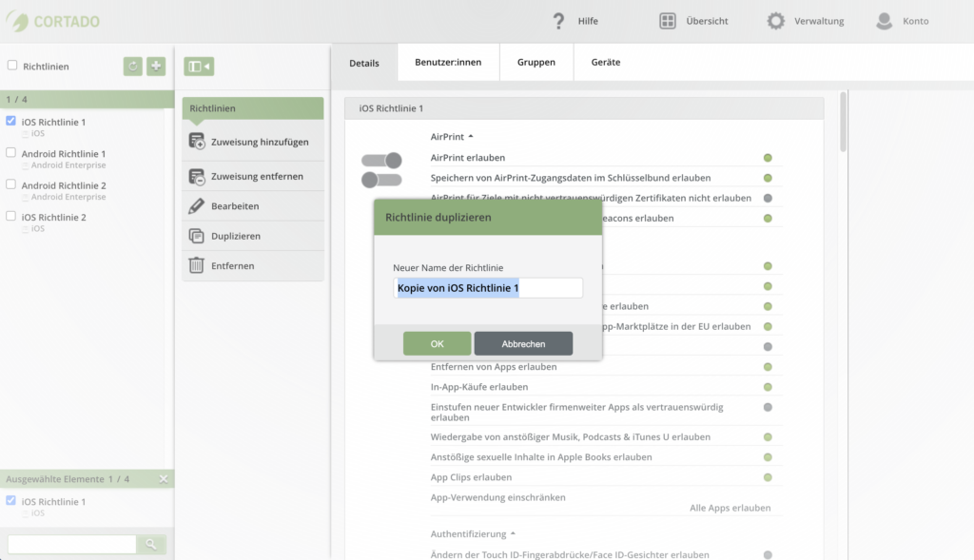The width and height of the screenshot is (974, 560).
Task: Check iOS Richtlinie 2 checkbox
Action: point(10,216)
